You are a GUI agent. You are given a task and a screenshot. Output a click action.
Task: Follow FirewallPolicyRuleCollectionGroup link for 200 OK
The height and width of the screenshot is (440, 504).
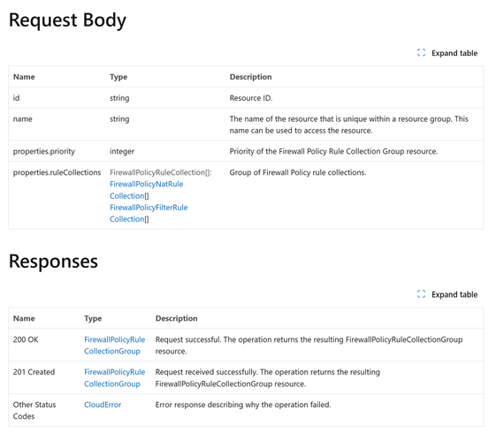click(114, 345)
